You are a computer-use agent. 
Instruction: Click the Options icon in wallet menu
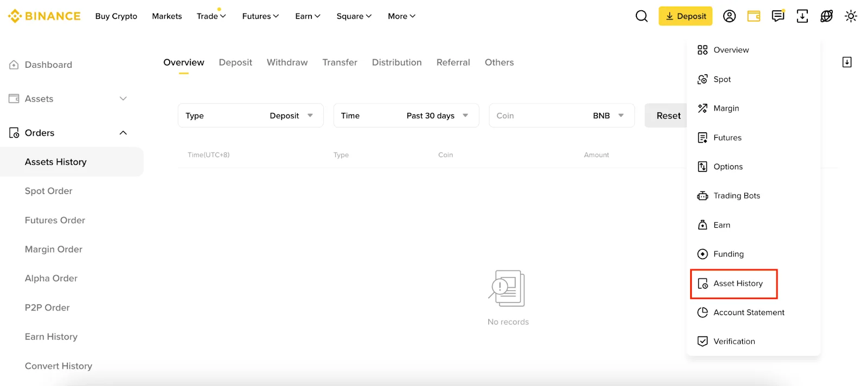click(x=703, y=166)
